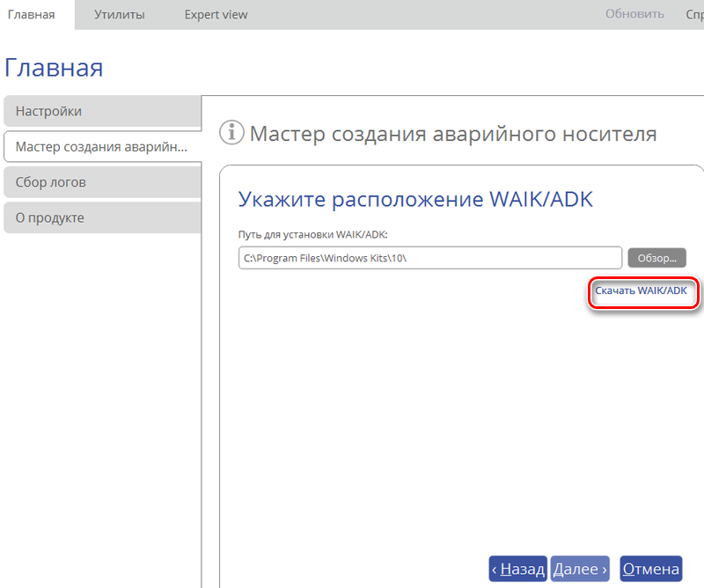
Task: Proceed with the Далее button
Action: coord(580,570)
